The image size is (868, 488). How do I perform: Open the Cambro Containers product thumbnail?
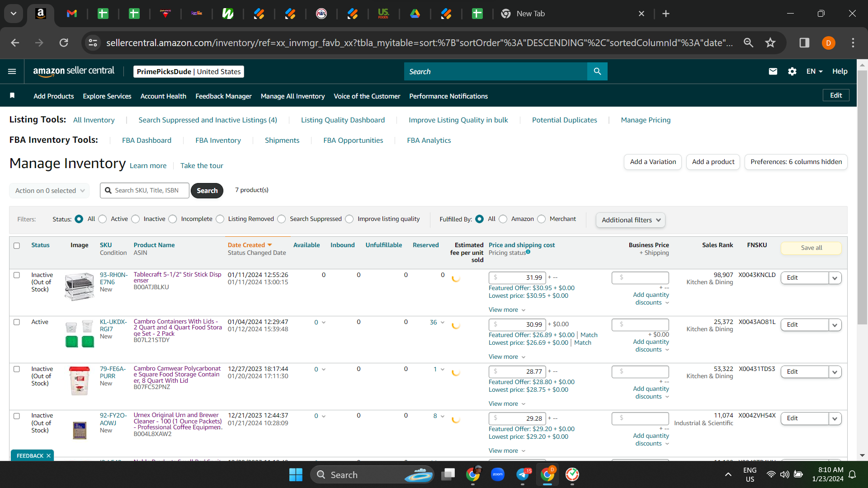(x=80, y=334)
